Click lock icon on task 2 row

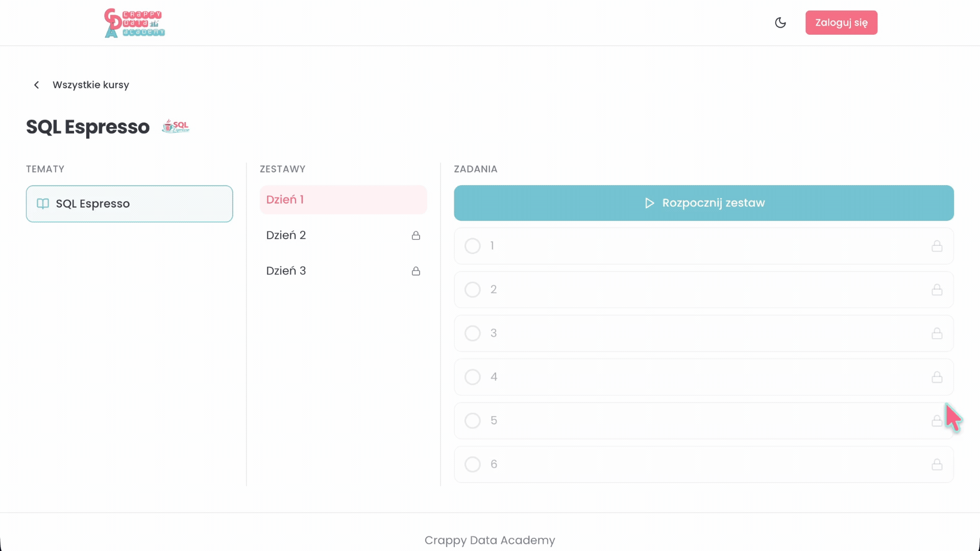pos(937,290)
